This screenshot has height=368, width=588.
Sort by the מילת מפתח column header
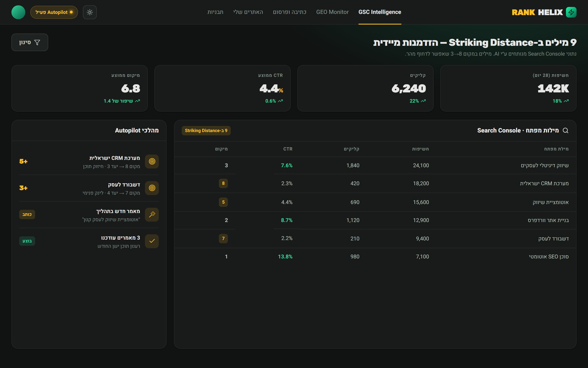click(556, 149)
